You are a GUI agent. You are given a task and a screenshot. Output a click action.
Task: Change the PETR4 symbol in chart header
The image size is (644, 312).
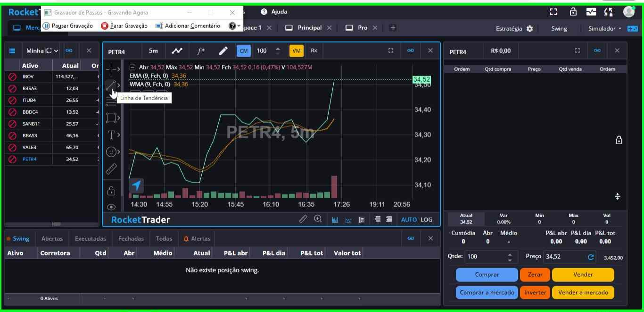click(x=116, y=51)
